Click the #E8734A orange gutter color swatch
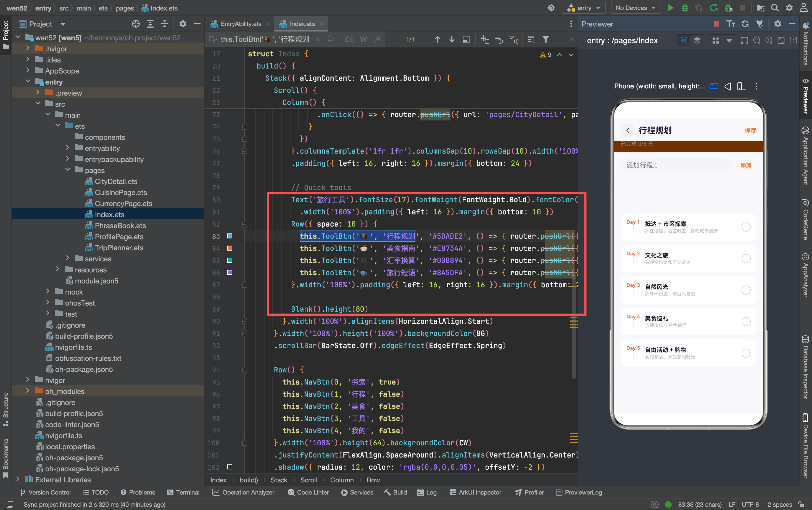This screenshot has width=812, height=510. [x=230, y=248]
